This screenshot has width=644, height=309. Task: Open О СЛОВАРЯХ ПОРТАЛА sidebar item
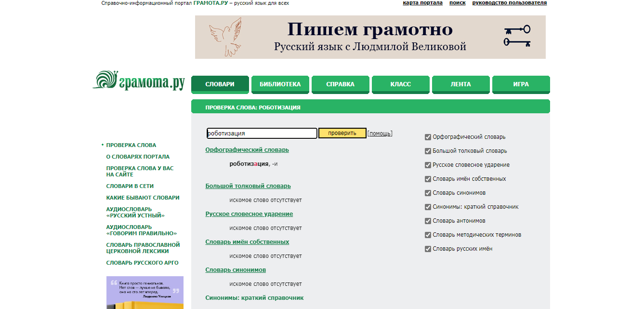tap(138, 157)
